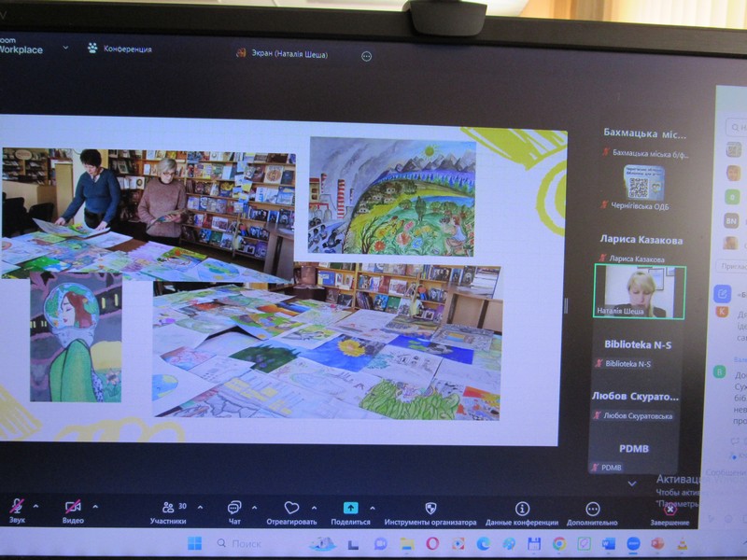Unmute the microphone with the Звук button

tap(17, 511)
